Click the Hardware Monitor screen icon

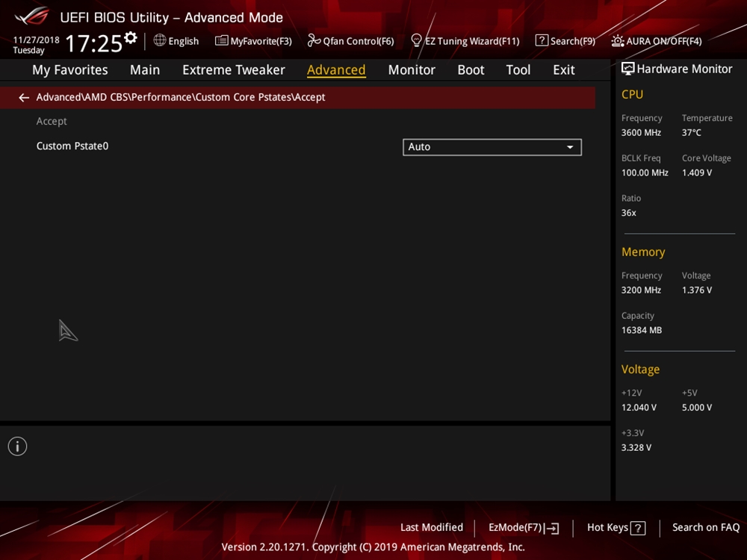(x=628, y=69)
